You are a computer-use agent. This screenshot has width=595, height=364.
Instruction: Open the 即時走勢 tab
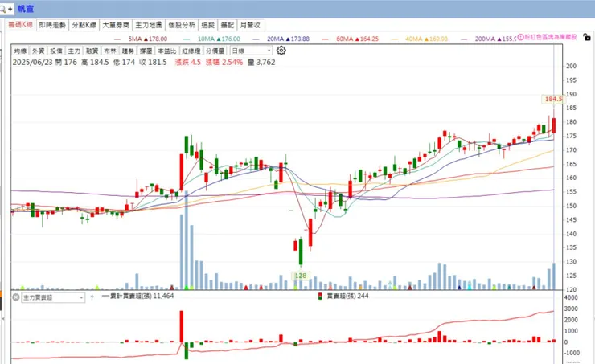[x=52, y=25]
